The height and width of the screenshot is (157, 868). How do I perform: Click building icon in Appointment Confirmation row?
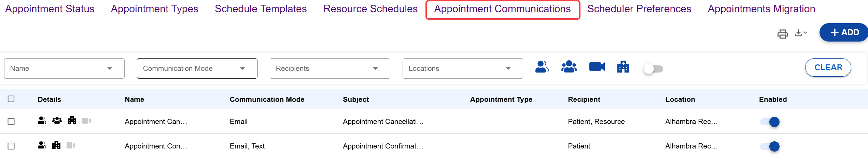(x=56, y=145)
